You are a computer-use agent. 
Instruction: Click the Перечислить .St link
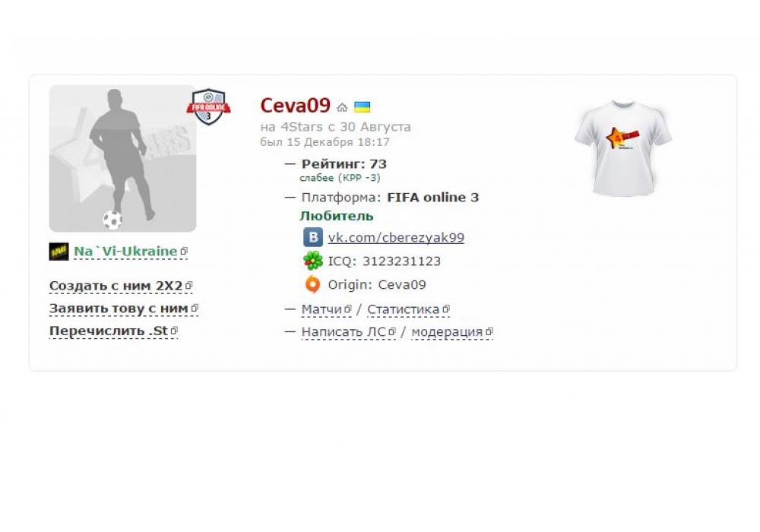(109, 331)
